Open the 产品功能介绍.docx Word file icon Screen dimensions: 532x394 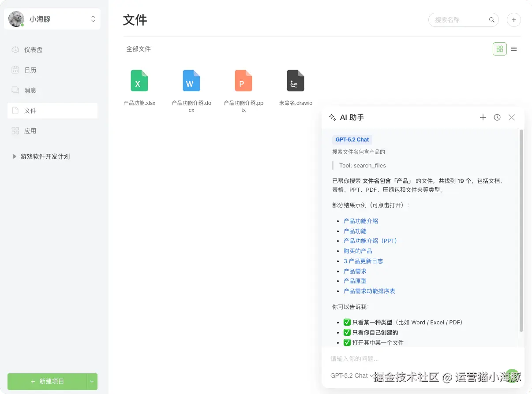[191, 81]
